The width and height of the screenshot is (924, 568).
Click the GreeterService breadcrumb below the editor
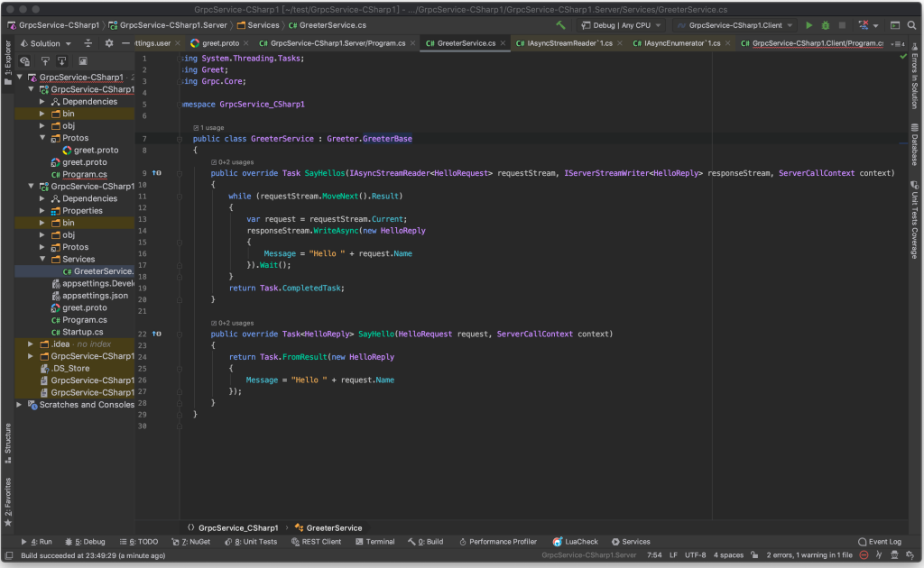(328, 528)
